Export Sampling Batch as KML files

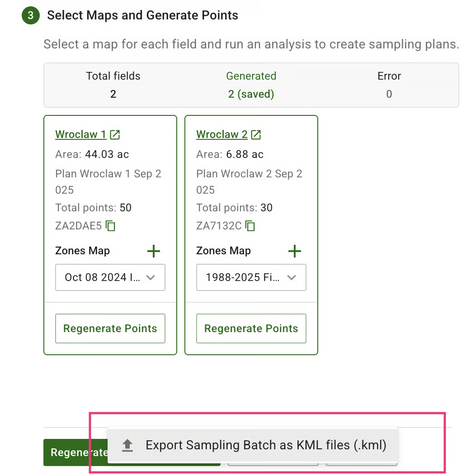tap(266, 445)
